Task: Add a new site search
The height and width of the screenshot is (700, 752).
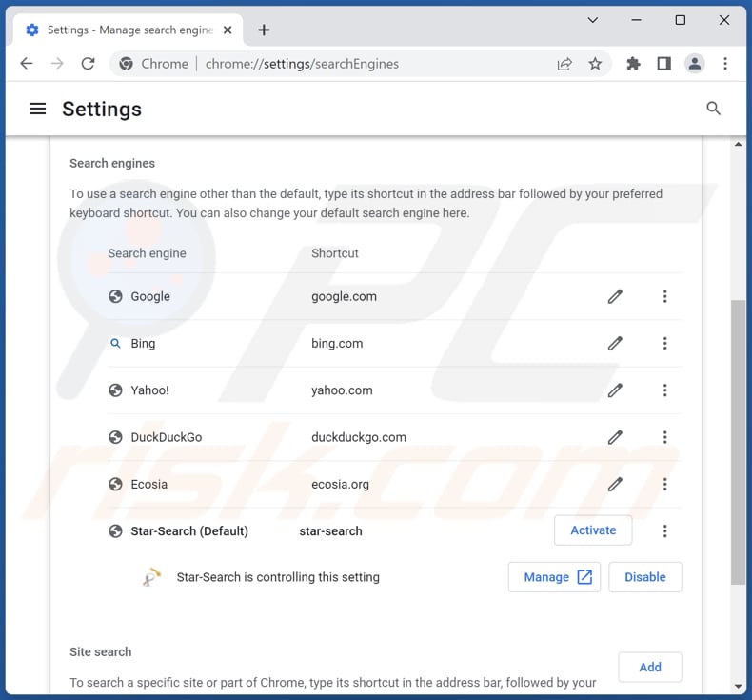Action: [650, 667]
